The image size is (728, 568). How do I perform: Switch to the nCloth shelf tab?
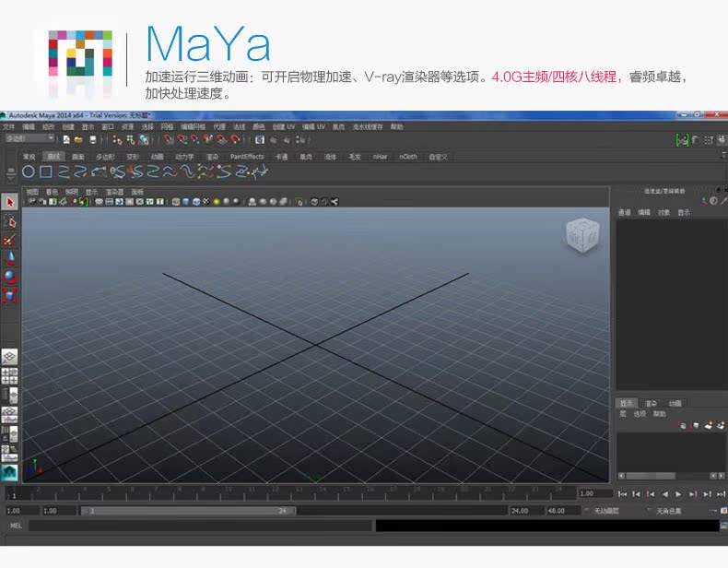point(408,157)
